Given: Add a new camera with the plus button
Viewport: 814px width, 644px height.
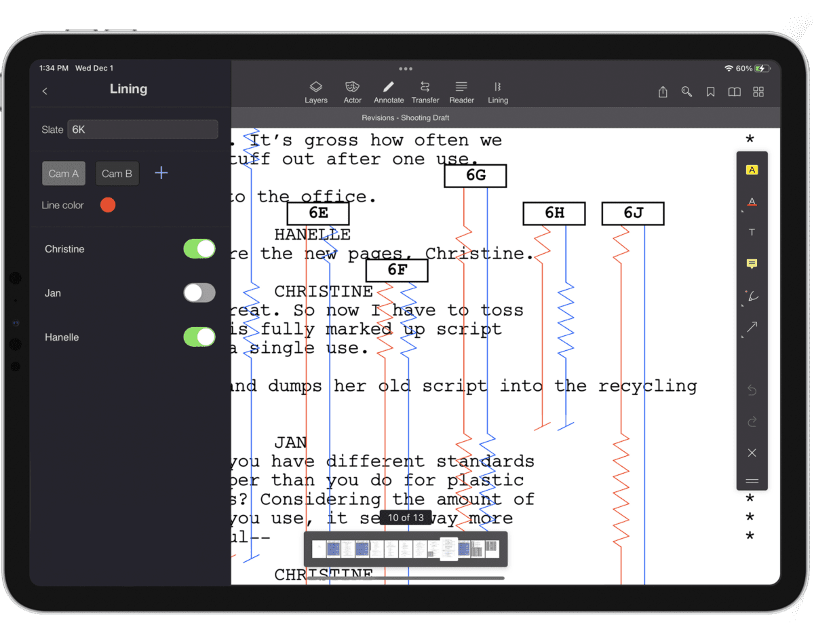Looking at the screenshot, I should 161,173.
